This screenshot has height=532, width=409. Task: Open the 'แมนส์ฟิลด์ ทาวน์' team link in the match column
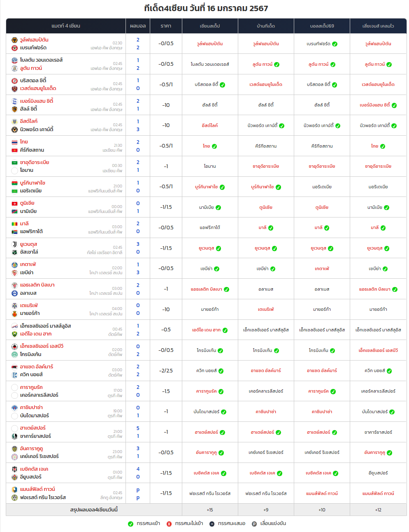pos(37,489)
